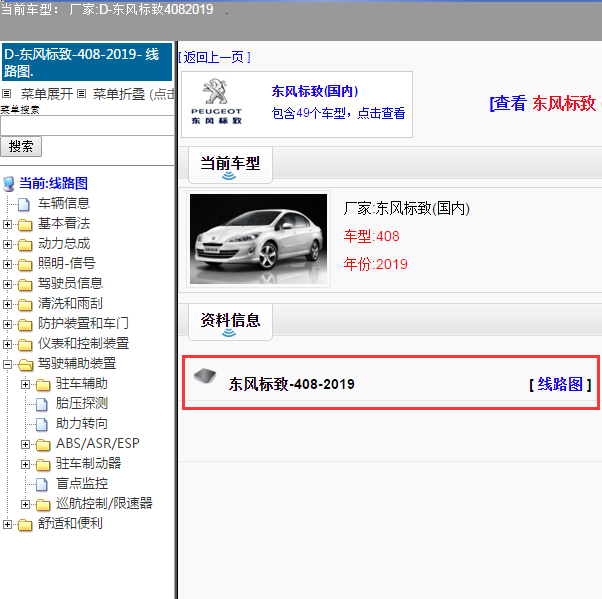
Task: Click the 搜索 button
Action: (21, 147)
